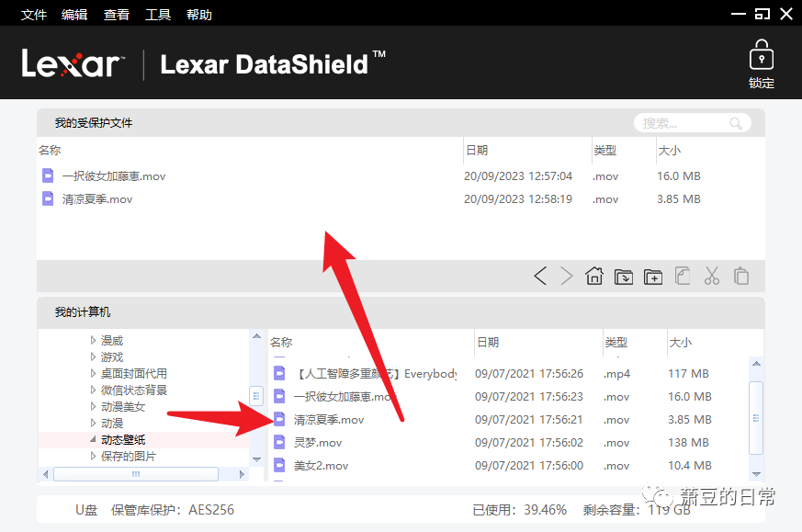Sort computer files by 日期 header
802x532 pixels.
coord(488,342)
